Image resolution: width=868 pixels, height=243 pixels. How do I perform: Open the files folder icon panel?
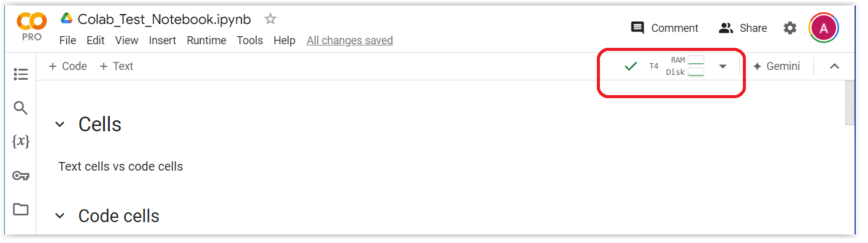21,209
